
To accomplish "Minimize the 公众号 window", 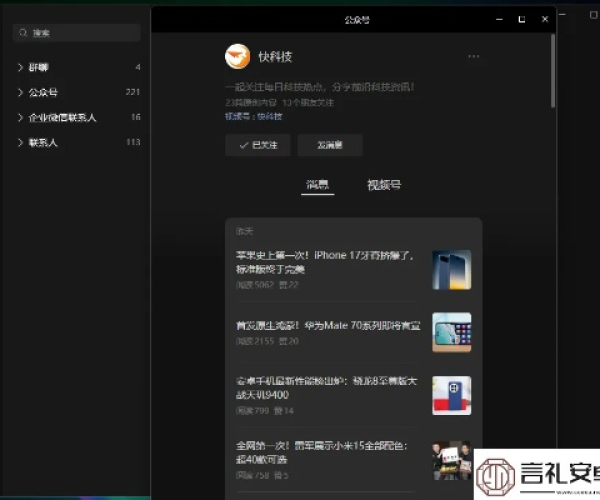I will tap(499, 19).
